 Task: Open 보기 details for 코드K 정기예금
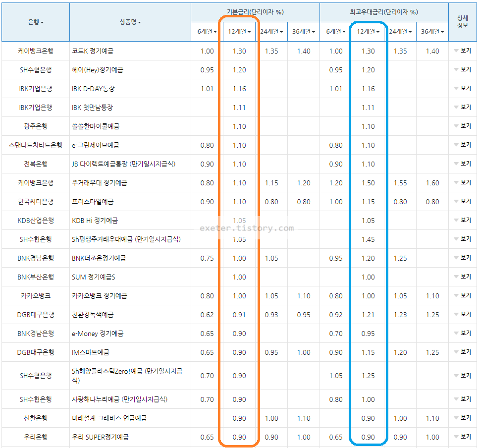[463, 51]
